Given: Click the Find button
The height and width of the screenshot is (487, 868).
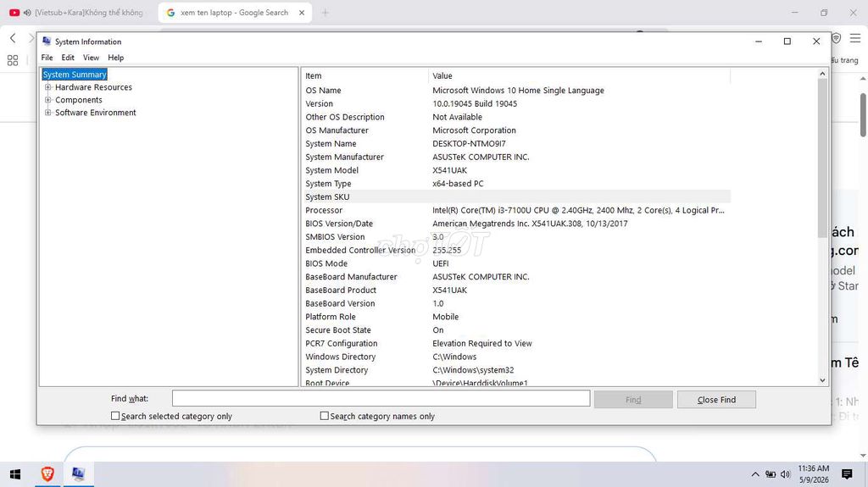Looking at the screenshot, I should (633, 400).
